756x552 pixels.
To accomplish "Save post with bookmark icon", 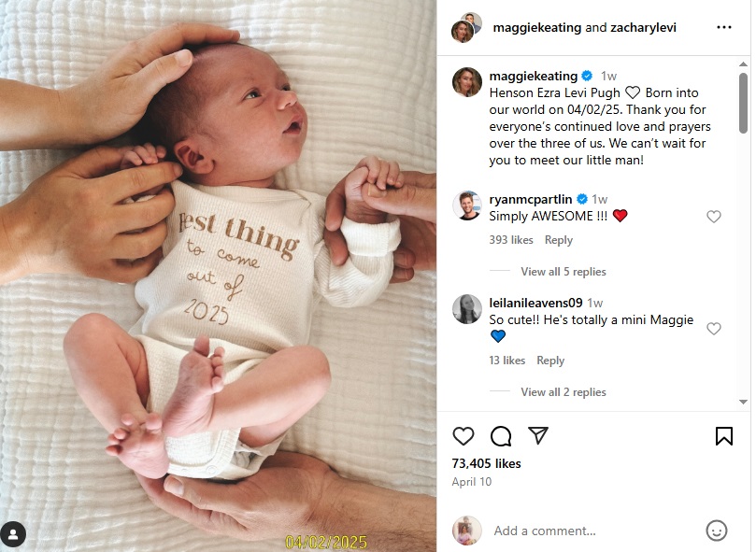I will 723,436.
